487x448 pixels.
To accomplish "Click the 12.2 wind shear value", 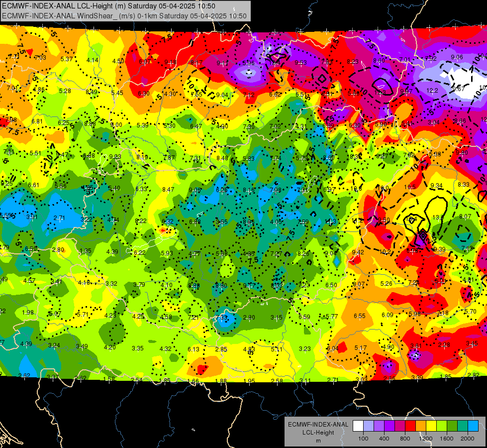I will point(432,90).
